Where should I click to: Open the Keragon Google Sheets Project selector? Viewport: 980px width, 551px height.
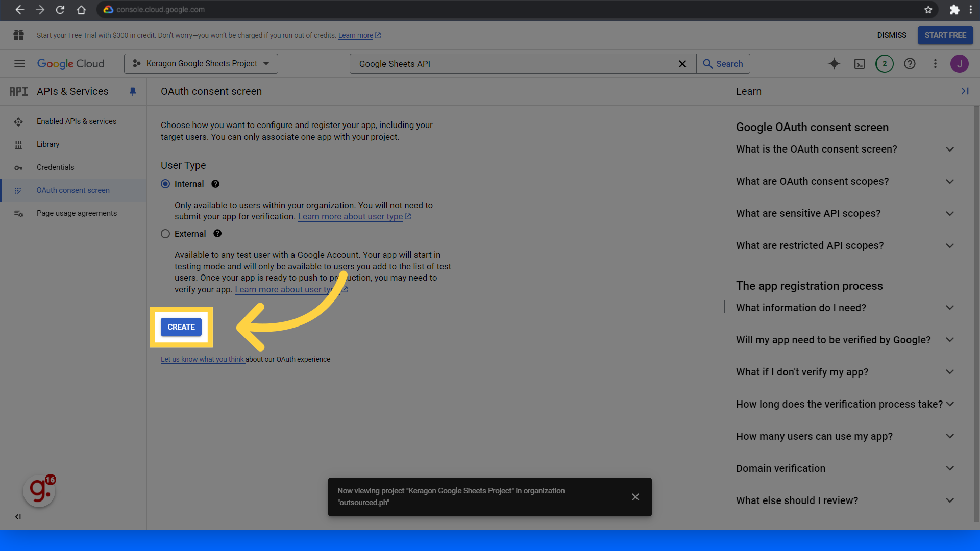(201, 64)
